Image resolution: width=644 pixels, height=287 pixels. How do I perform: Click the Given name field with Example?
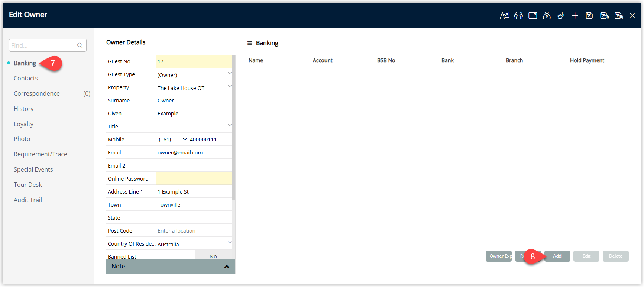[x=194, y=114]
